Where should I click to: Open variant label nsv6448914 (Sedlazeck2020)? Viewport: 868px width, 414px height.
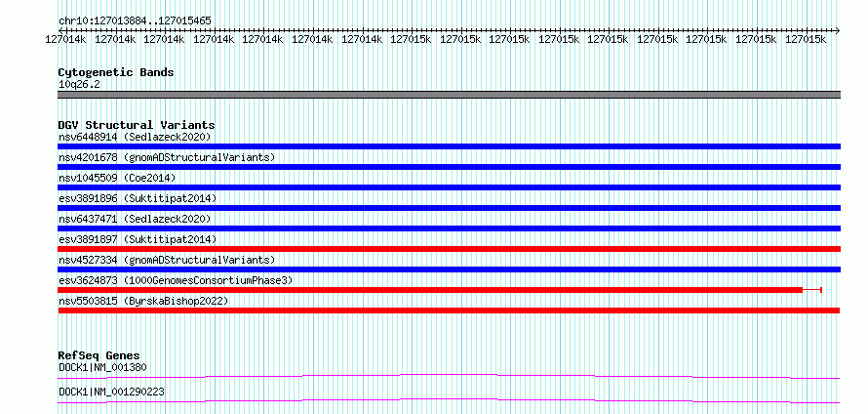[x=135, y=137]
